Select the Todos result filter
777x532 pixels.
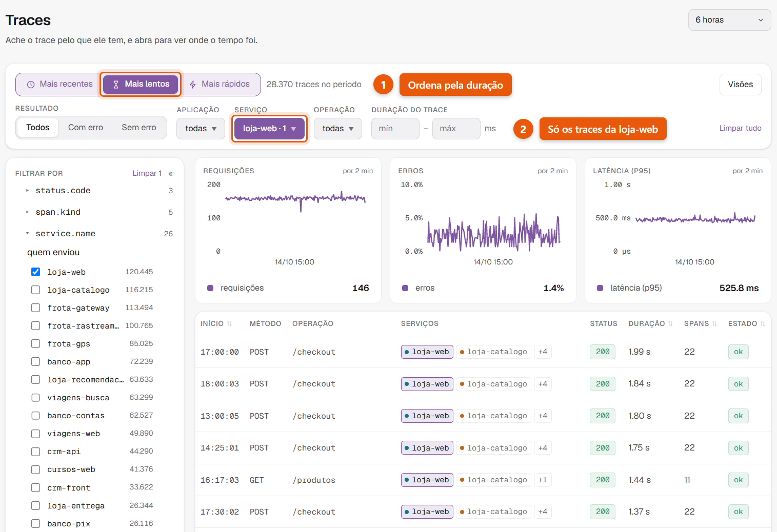(x=38, y=128)
